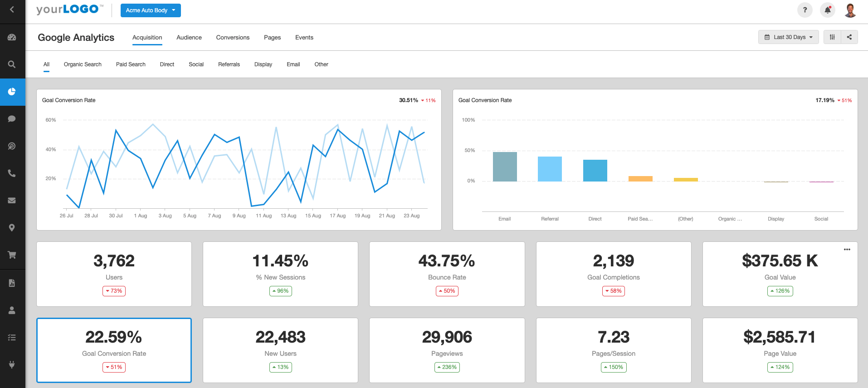Viewport: 868px width, 388px height.
Task: Click the help question mark icon
Action: point(805,10)
